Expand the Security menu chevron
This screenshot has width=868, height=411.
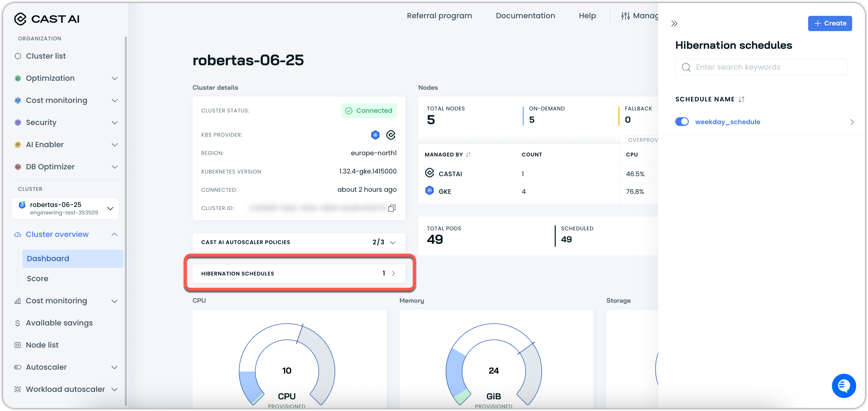coord(115,123)
